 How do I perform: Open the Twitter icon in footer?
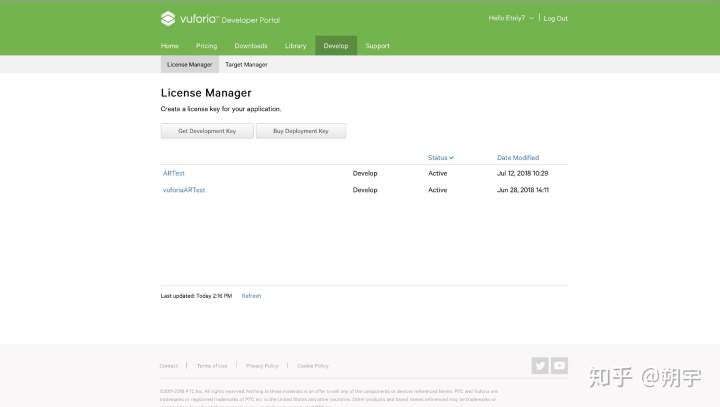(x=540, y=366)
